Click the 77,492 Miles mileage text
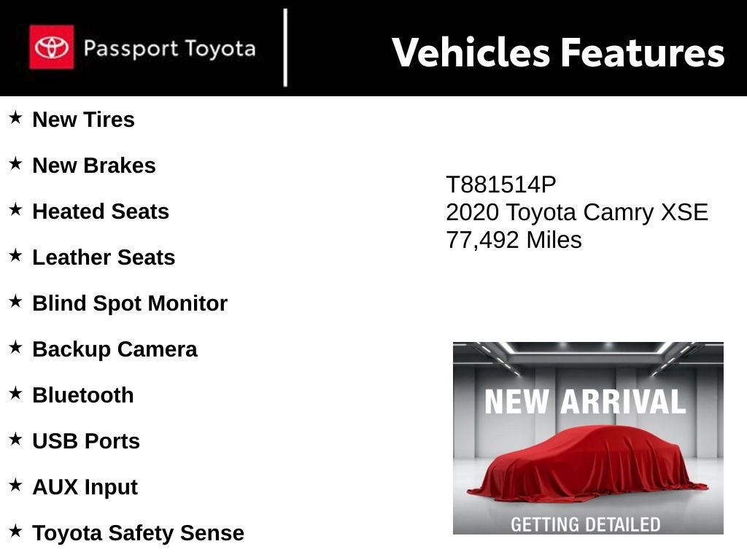Screen dimensions: 747x560 (514, 240)
